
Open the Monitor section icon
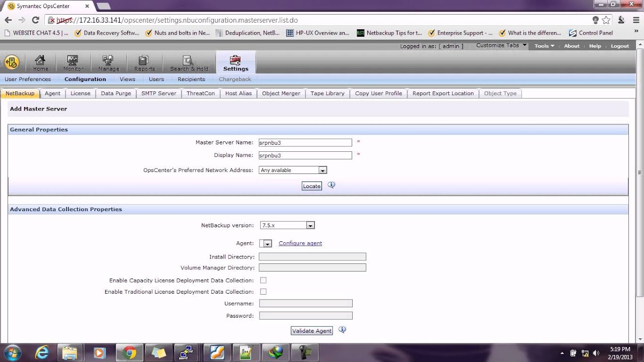(73, 63)
